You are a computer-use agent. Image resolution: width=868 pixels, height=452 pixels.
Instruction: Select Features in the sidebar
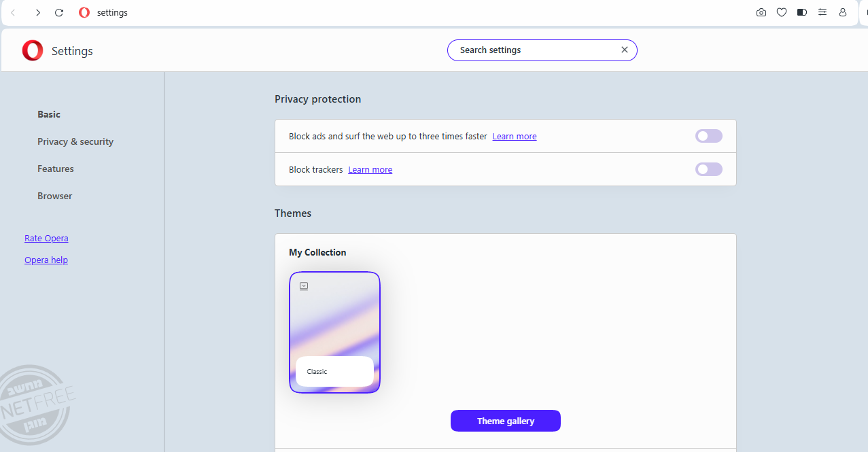56,169
